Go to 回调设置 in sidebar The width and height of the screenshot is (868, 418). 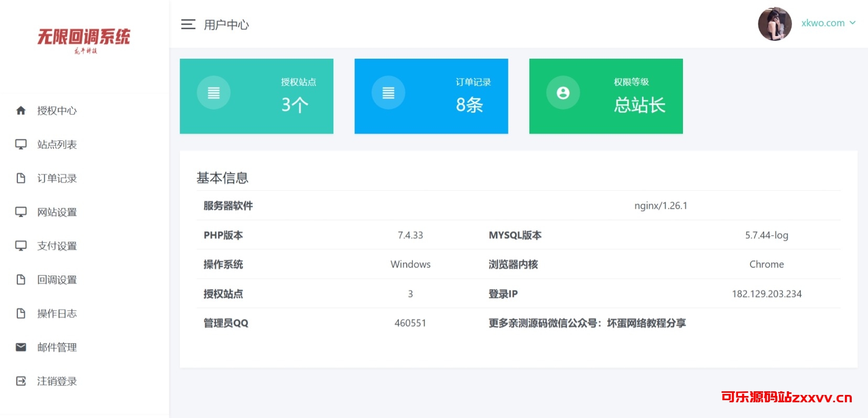click(x=57, y=280)
